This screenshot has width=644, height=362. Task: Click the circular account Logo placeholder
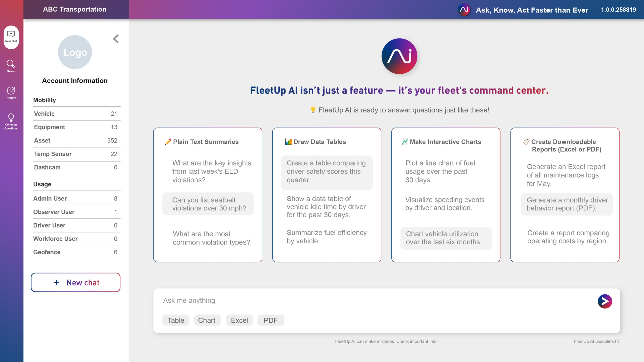pyautogui.click(x=75, y=52)
